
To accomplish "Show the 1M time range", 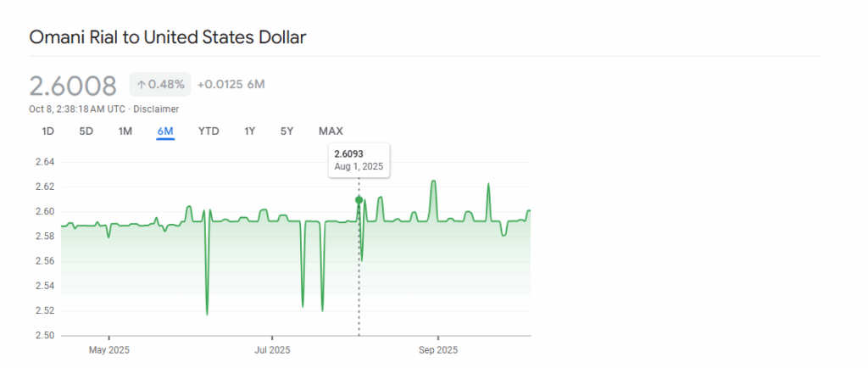I will (x=125, y=131).
